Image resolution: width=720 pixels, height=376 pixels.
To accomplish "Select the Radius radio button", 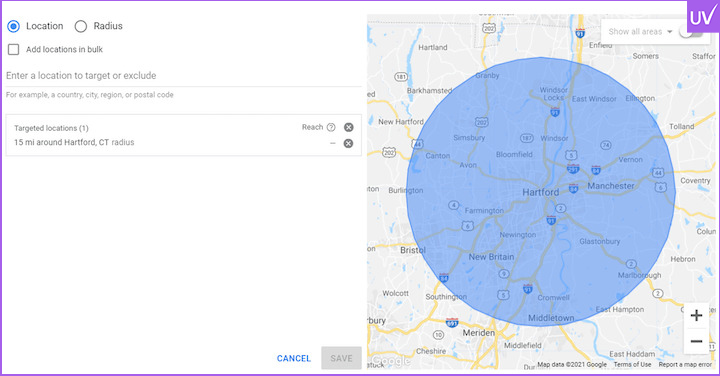I will tap(81, 26).
